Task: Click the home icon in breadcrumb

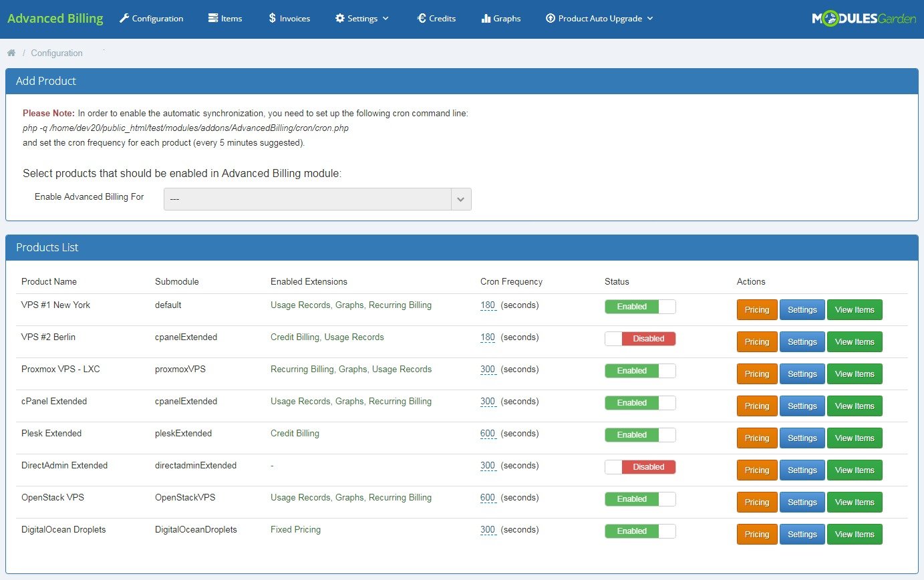Action: (11, 53)
